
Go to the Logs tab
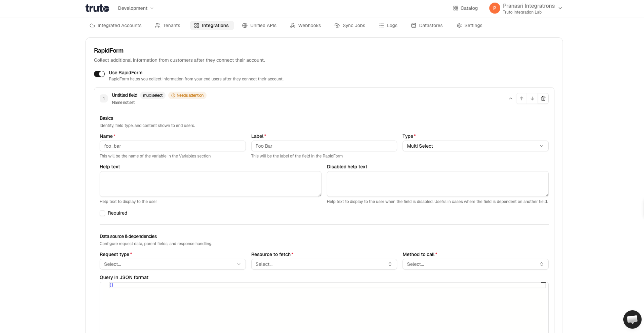(x=388, y=25)
